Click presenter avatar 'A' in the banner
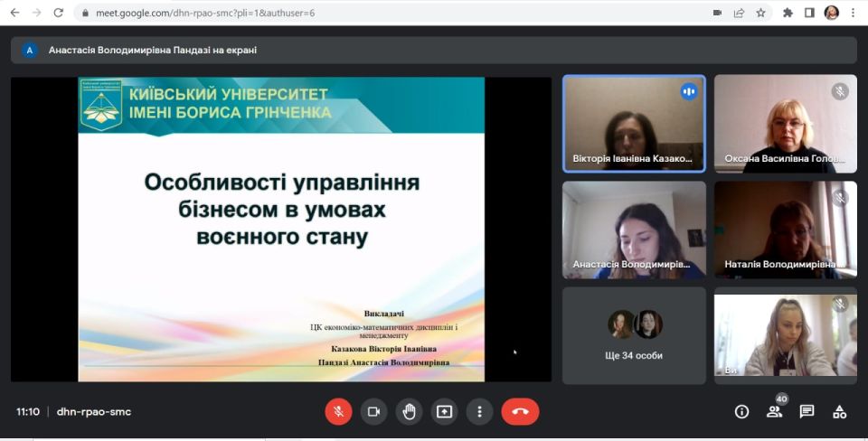The width and height of the screenshot is (868, 441). [30, 51]
